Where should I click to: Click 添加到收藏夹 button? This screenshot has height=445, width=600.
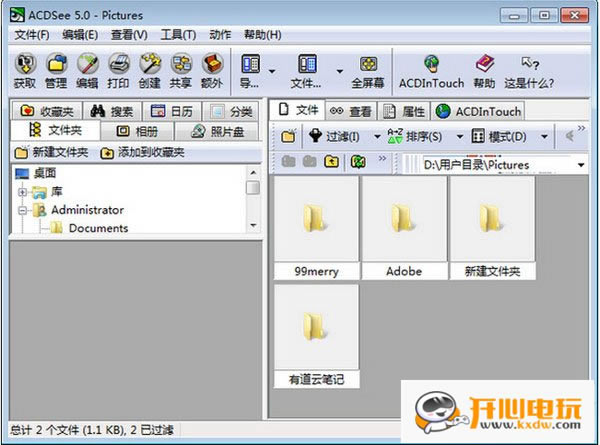click(x=142, y=153)
